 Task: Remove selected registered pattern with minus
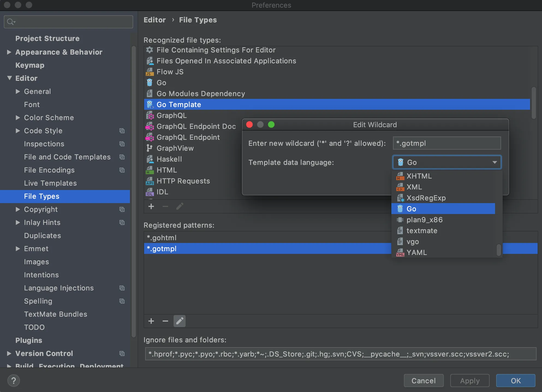pyautogui.click(x=165, y=321)
